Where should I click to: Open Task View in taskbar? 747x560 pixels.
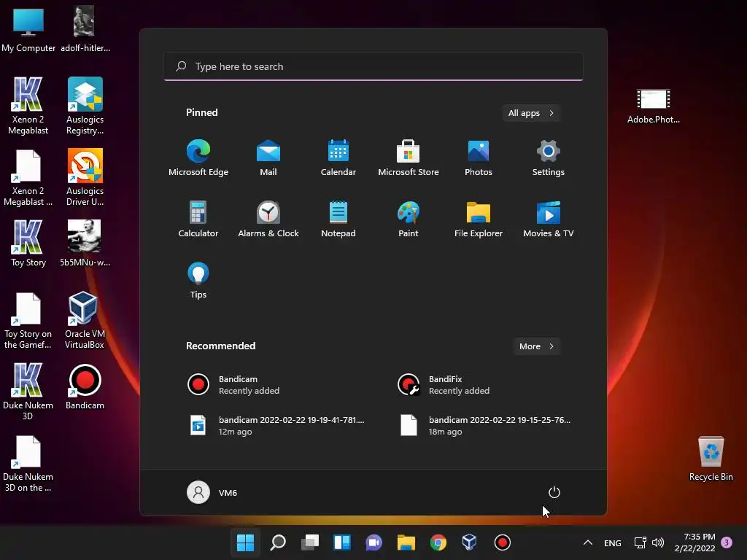310,542
